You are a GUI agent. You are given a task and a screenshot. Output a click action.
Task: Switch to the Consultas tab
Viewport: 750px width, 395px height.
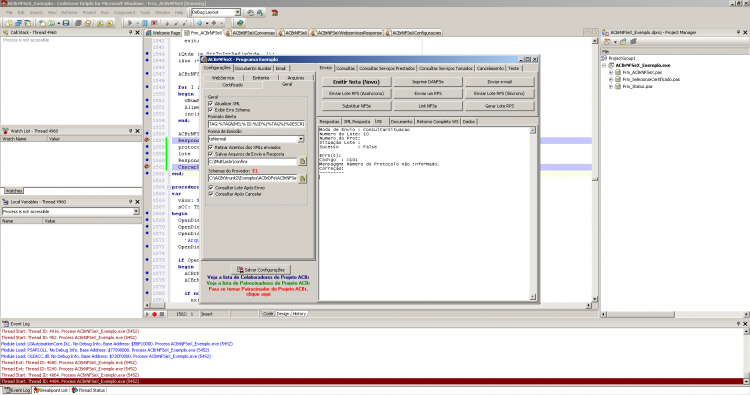pyautogui.click(x=345, y=68)
